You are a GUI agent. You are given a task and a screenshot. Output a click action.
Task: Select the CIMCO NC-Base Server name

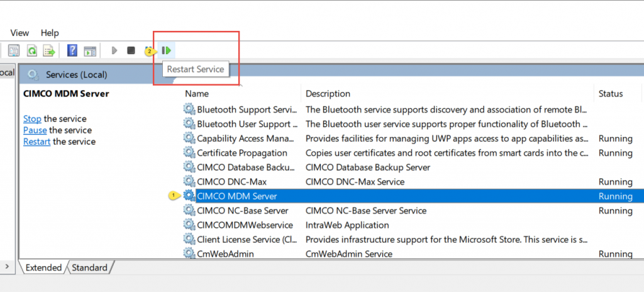coord(243,211)
